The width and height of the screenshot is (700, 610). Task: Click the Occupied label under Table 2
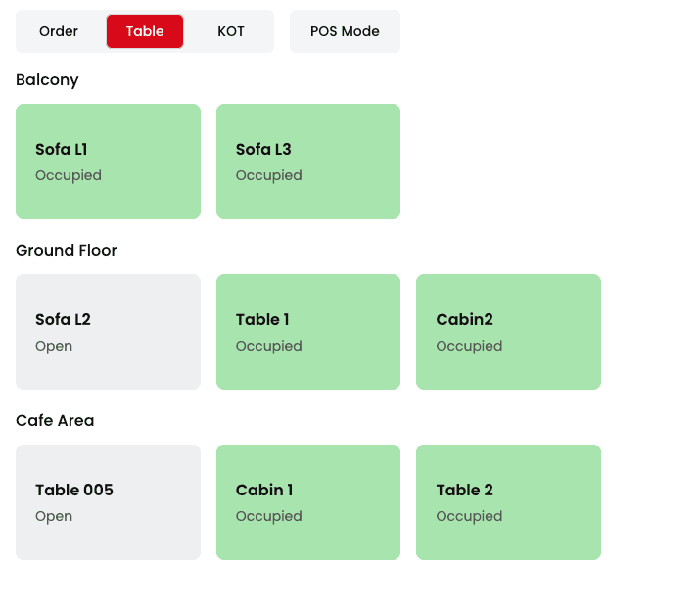(469, 517)
